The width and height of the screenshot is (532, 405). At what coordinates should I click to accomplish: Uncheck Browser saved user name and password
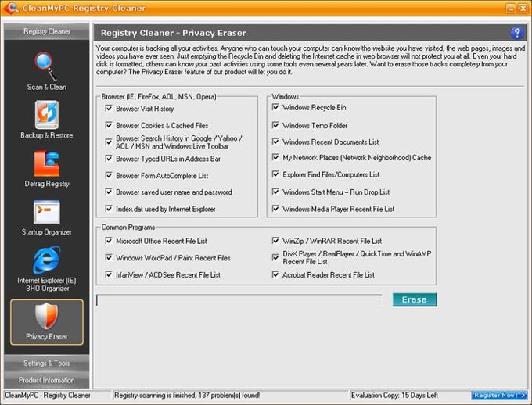click(109, 192)
